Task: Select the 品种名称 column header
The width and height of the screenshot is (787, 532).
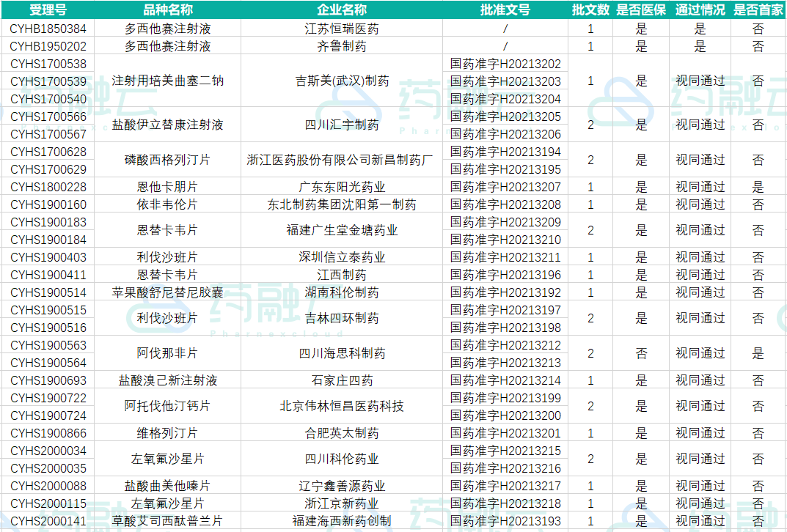Action: point(167,10)
